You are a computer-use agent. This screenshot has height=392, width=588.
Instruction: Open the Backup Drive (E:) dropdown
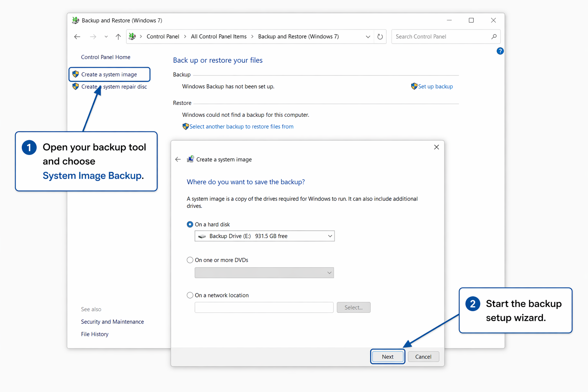click(x=265, y=236)
